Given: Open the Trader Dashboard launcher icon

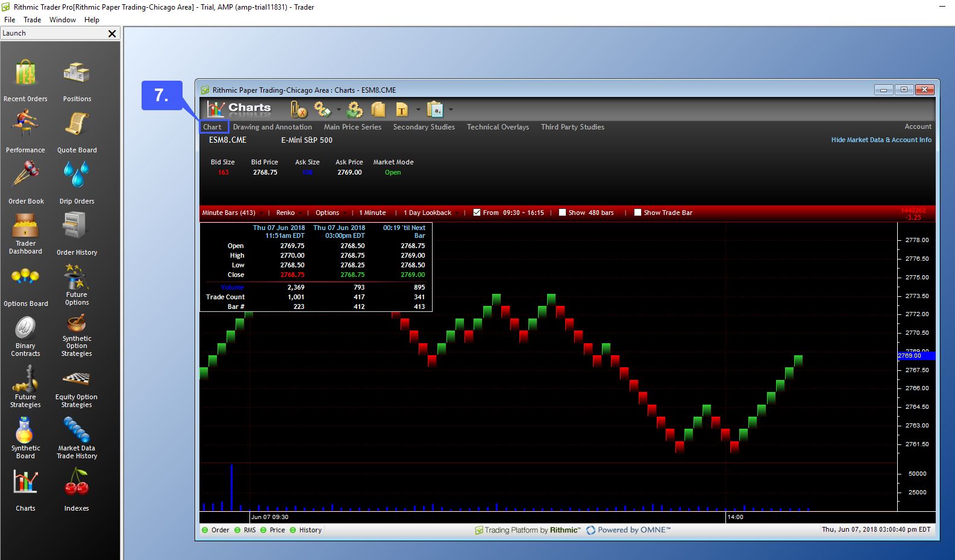Looking at the screenshot, I should point(25,226).
